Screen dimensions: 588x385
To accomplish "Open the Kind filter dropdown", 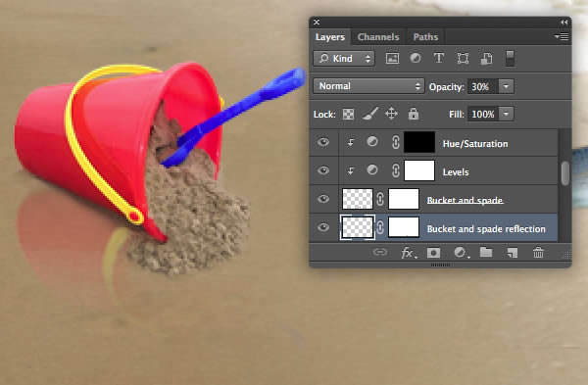I will pyautogui.click(x=344, y=59).
